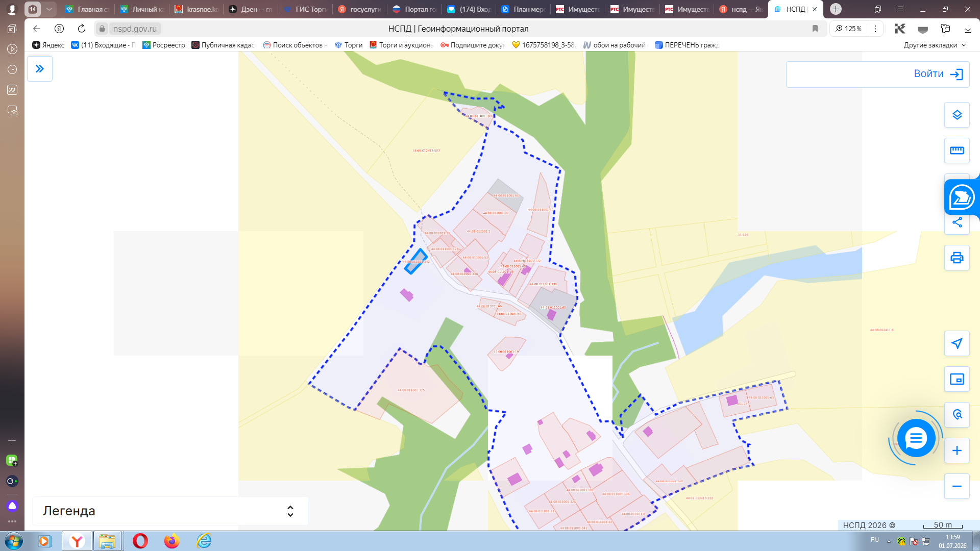Select the ruler measurement tool
Screen dimensions: 980x551
tap(957, 151)
